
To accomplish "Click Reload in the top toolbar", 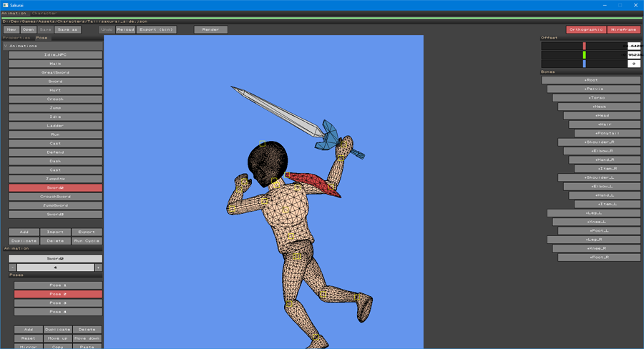I will [x=125, y=30].
